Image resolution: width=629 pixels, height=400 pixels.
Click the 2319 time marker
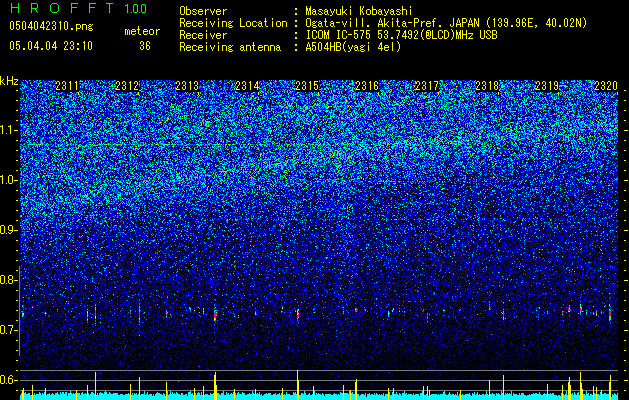(x=547, y=86)
